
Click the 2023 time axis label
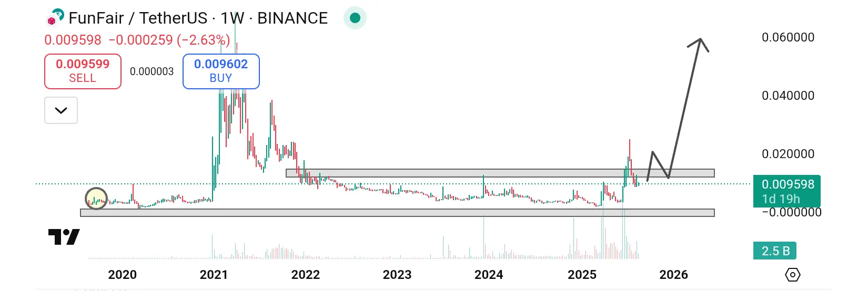point(397,275)
